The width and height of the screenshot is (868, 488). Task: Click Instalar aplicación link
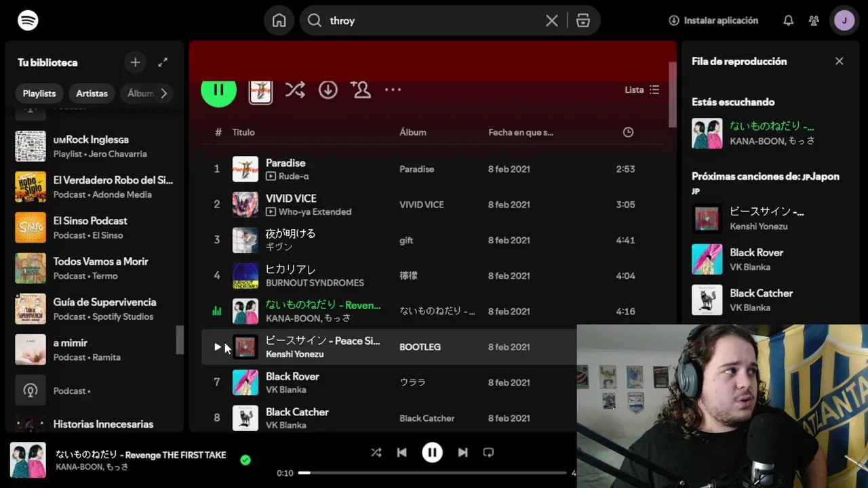coord(713,20)
